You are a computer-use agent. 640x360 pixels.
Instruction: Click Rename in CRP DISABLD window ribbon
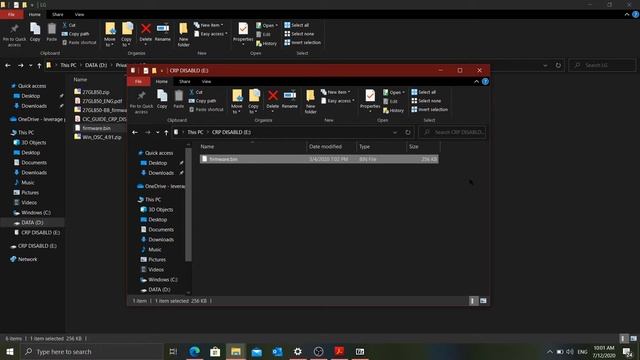coord(289,99)
